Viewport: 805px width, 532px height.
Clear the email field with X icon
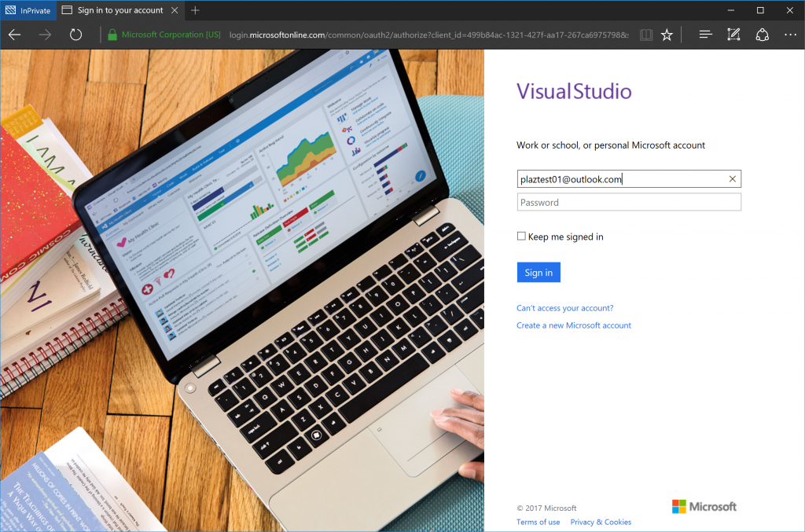(x=733, y=178)
